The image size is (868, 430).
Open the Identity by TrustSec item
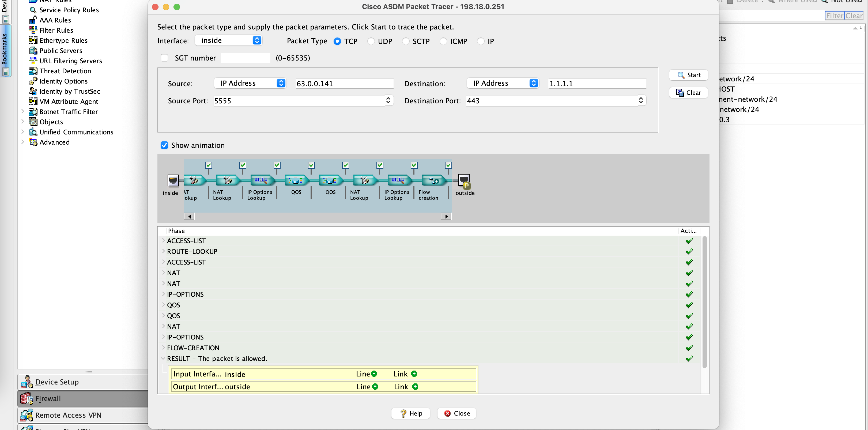pyautogui.click(x=69, y=91)
